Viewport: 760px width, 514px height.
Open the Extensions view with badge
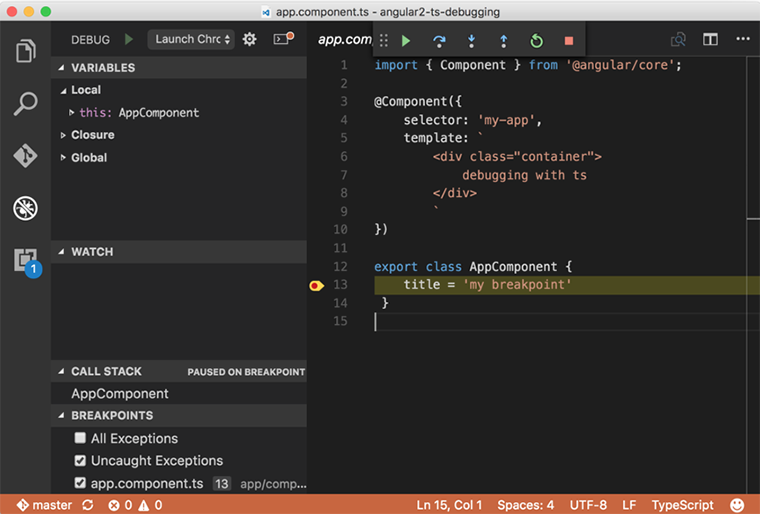pyautogui.click(x=25, y=261)
